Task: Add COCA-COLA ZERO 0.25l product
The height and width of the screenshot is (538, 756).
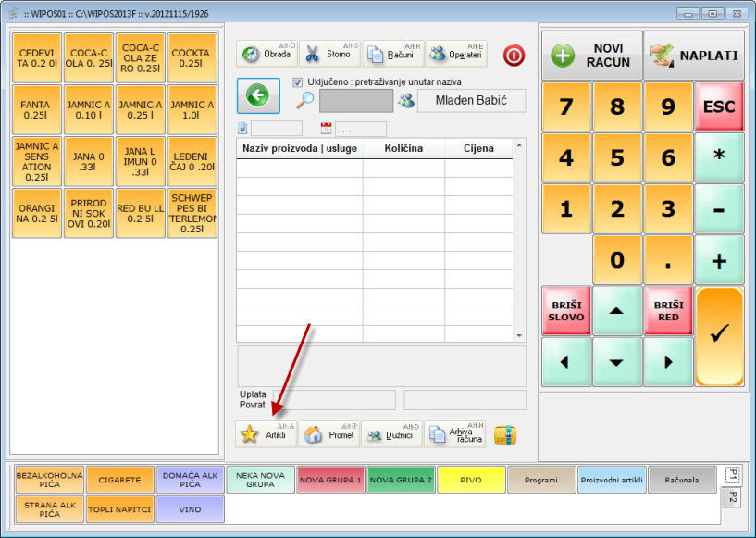Action: 142,57
